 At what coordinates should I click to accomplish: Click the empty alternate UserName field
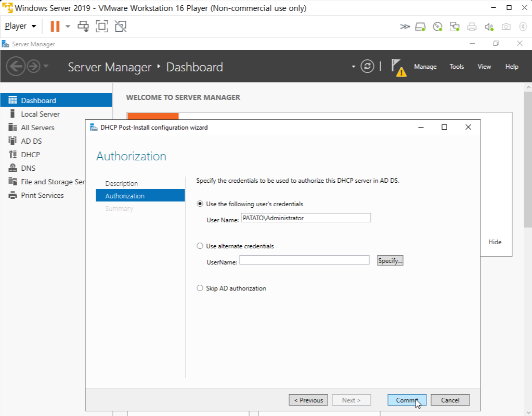(304, 260)
